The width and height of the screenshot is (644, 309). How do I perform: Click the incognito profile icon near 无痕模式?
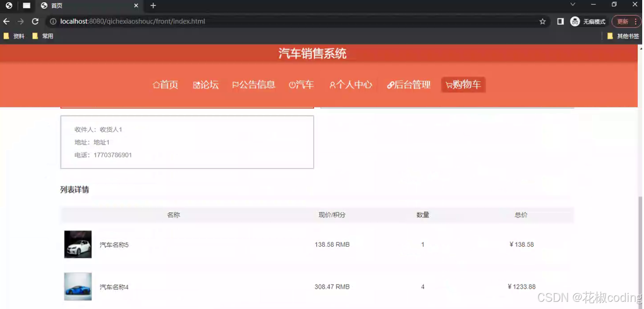click(x=574, y=21)
